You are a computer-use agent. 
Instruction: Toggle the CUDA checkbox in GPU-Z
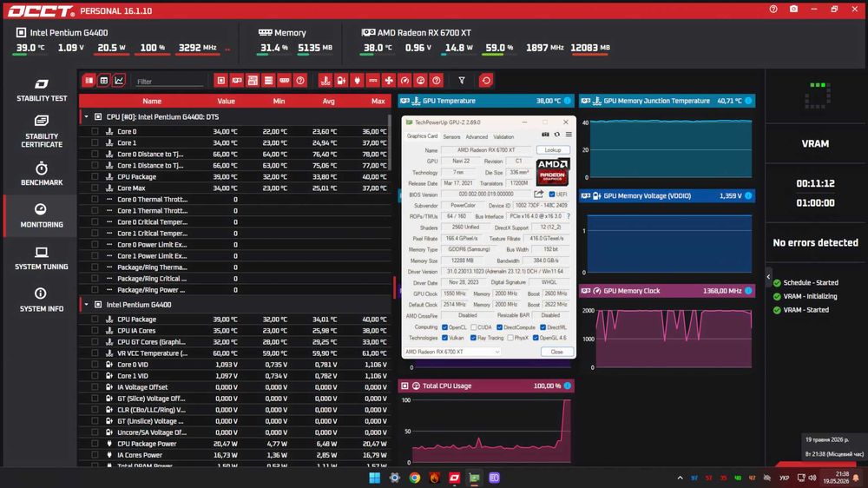(473, 327)
